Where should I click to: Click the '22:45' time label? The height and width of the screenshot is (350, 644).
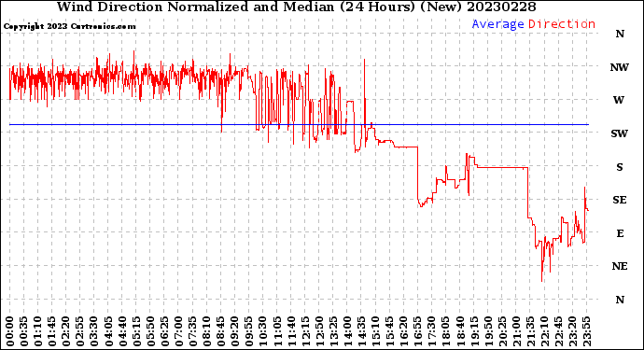tap(558, 331)
